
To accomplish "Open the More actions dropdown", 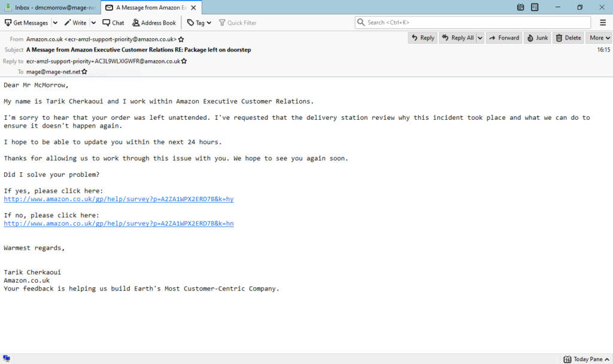I will [599, 38].
